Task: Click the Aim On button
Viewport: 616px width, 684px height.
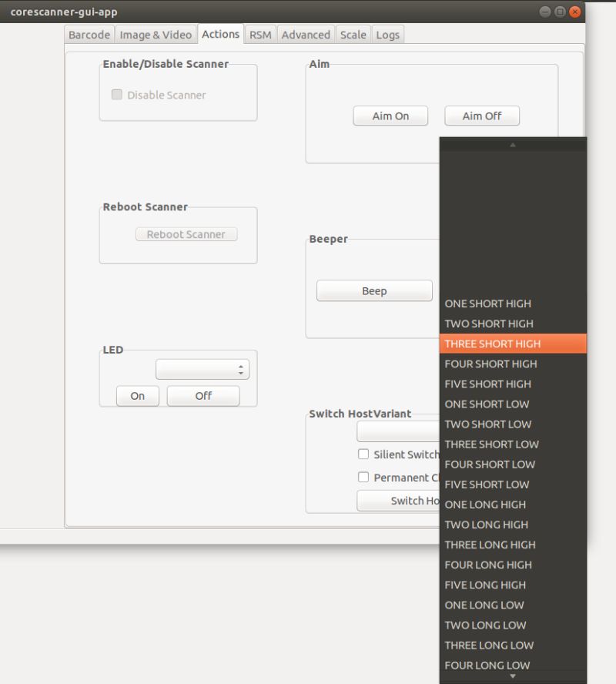Action: 390,116
